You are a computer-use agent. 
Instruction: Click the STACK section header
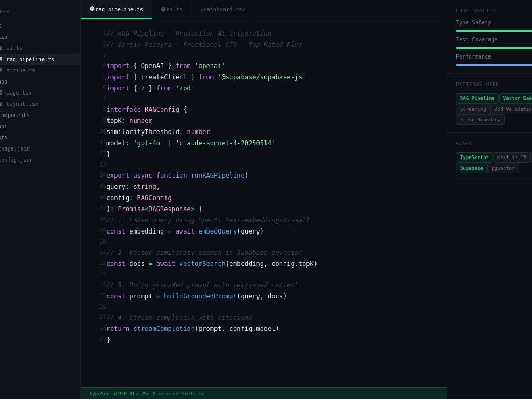click(x=464, y=144)
